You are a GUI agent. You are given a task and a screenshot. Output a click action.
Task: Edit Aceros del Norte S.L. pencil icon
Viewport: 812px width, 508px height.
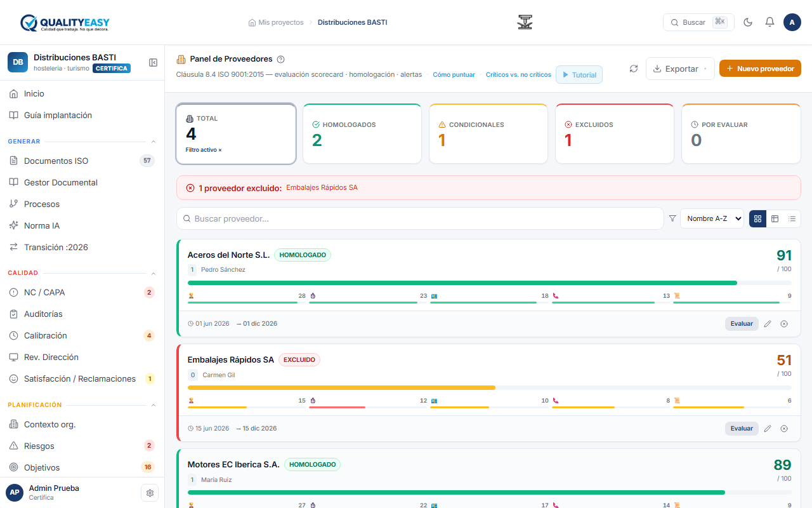point(768,324)
